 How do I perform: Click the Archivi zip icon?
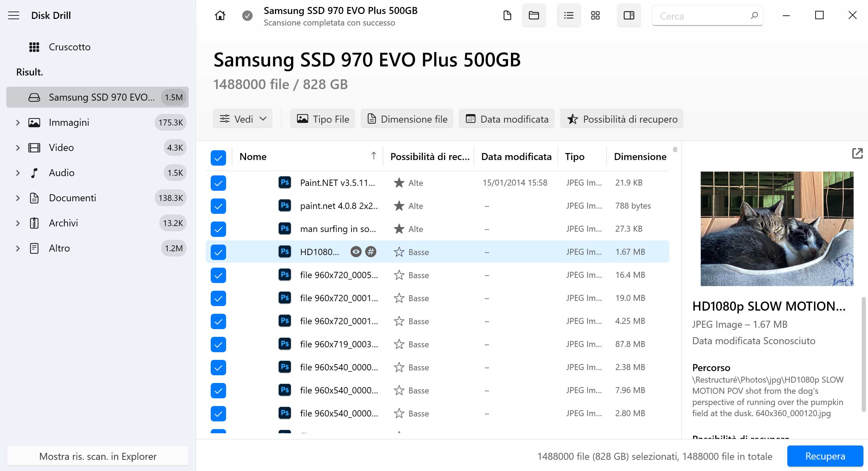[x=34, y=223]
